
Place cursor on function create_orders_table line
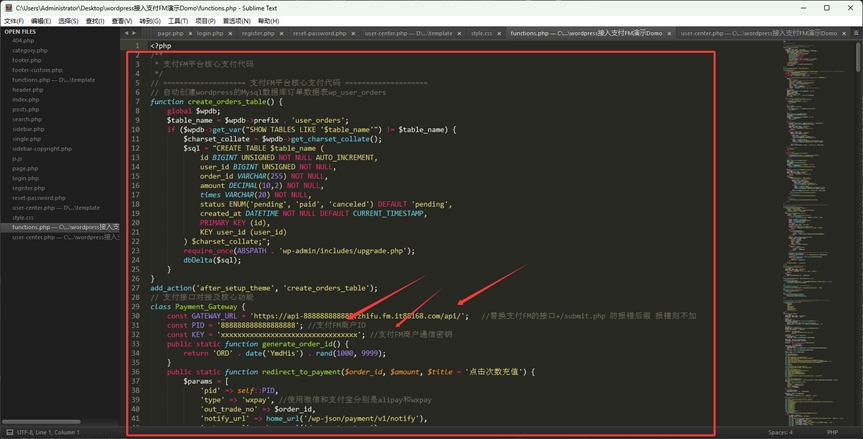[x=216, y=102]
